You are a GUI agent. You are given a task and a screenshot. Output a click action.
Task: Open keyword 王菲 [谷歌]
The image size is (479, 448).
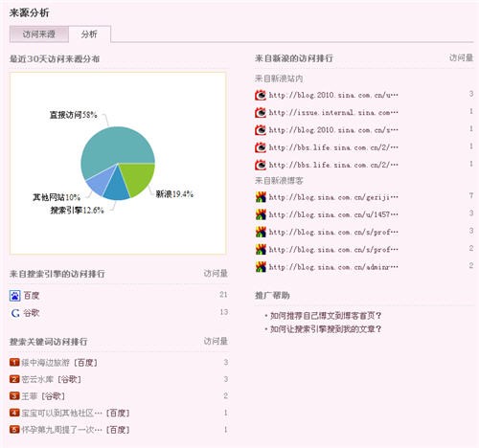pos(43,396)
